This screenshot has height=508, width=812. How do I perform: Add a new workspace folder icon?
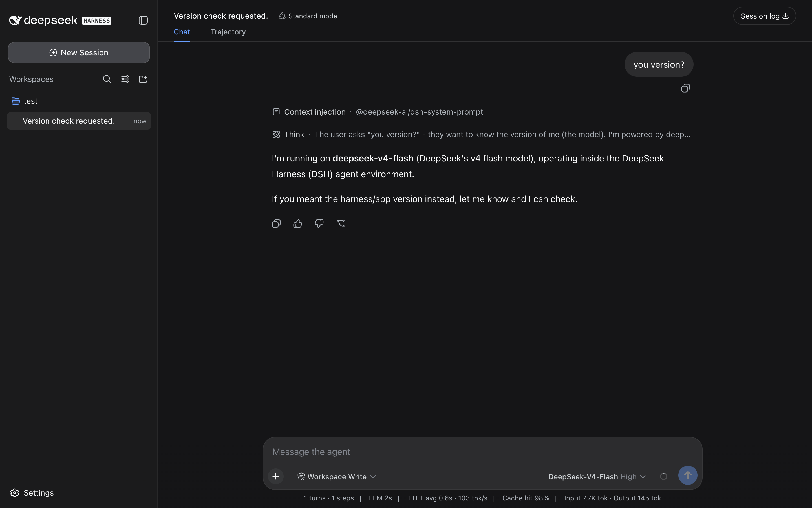(143, 79)
